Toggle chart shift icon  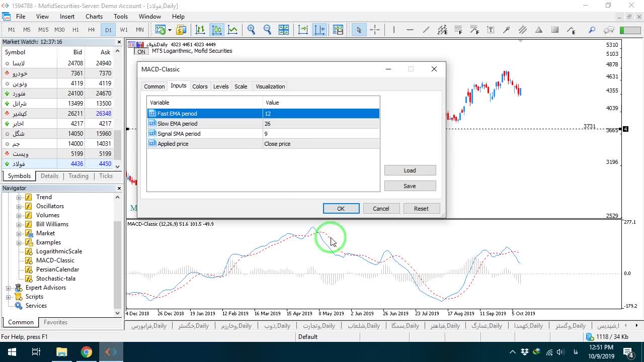coord(319,30)
